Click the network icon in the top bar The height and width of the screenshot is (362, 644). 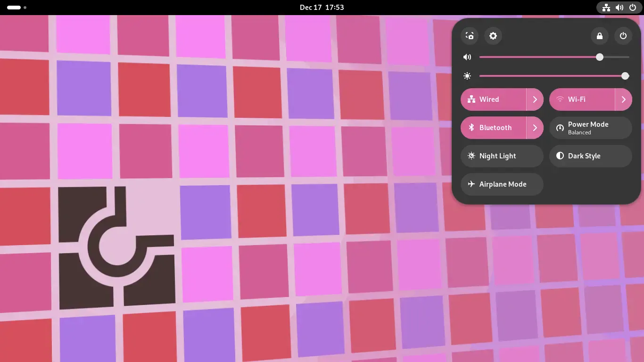pos(606,8)
